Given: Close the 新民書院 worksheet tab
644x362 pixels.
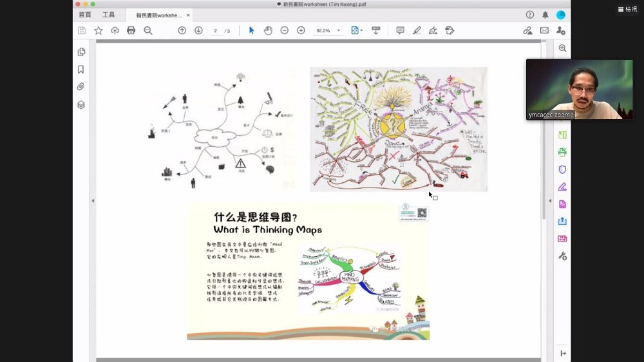Looking at the screenshot, I should click(x=188, y=15).
